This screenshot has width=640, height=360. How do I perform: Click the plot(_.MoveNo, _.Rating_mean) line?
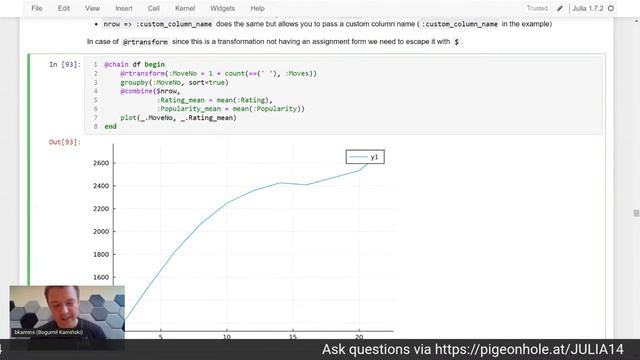(178, 118)
